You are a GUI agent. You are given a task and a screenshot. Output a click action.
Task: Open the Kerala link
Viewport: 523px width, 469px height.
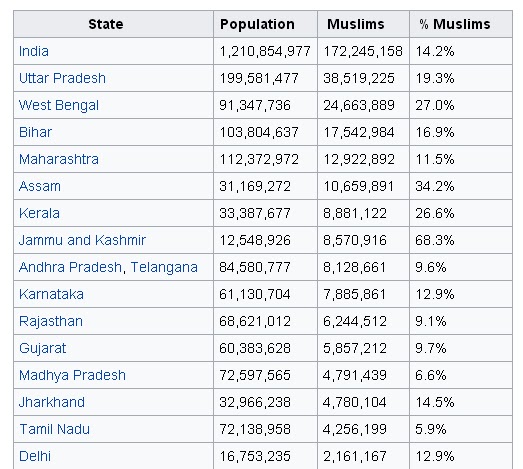[x=39, y=213]
